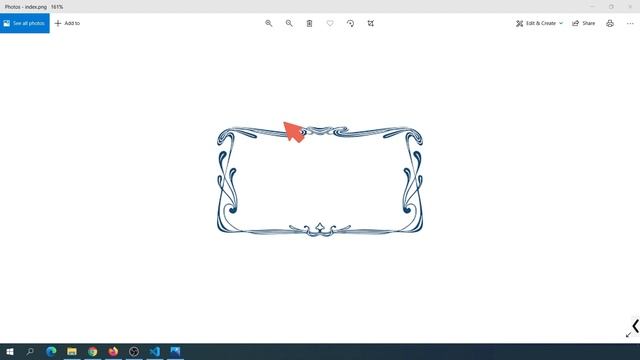The image size is (640, 360).
Task: Click the ornate frame image
Action: tap(320, 182)
